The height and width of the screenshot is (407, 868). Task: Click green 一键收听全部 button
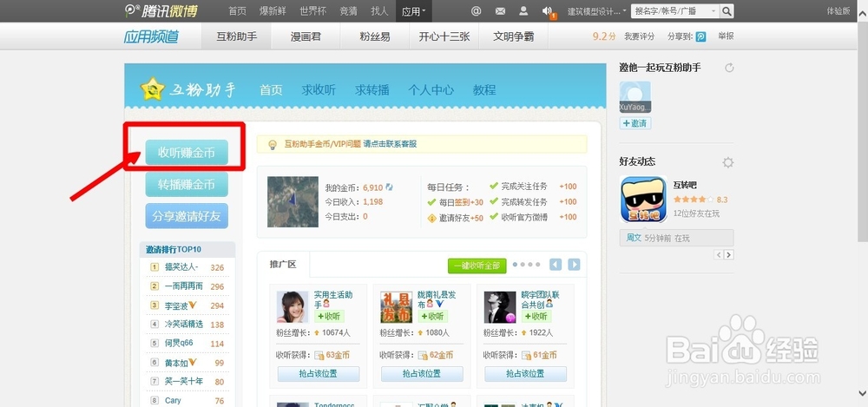tap(477, 266)
